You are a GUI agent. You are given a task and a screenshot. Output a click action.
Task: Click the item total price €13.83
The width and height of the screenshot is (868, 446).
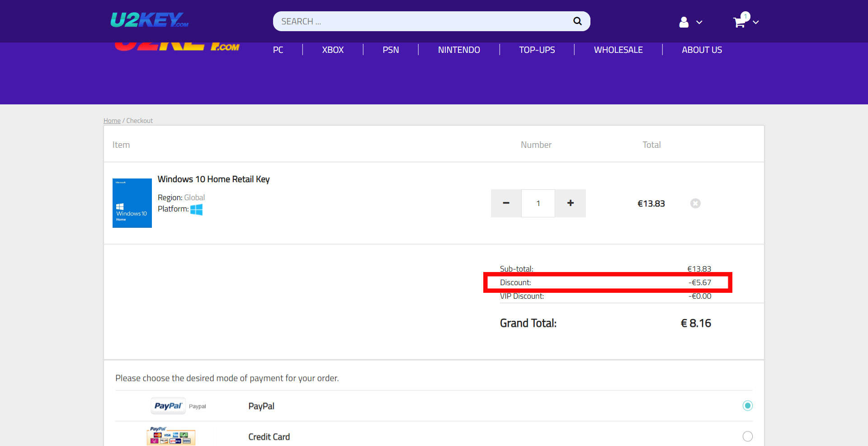pos(651,204)
